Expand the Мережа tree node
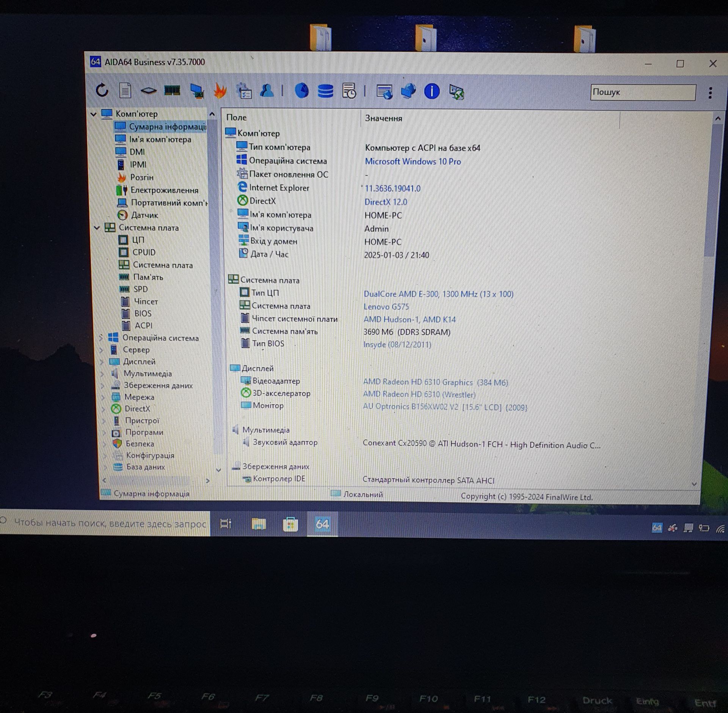Screen dimensions: 728x713 point(102,397)
